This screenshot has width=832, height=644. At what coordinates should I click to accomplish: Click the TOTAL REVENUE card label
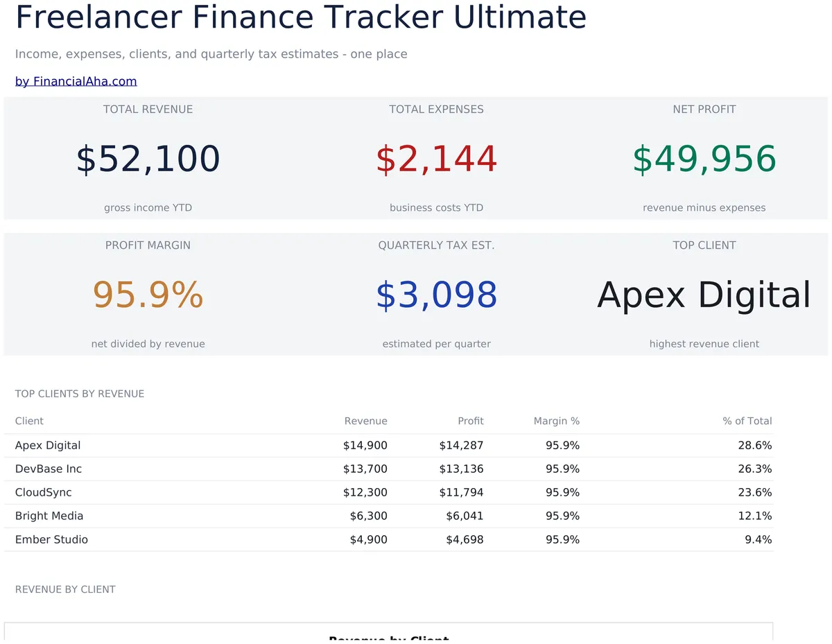(148, 110)
